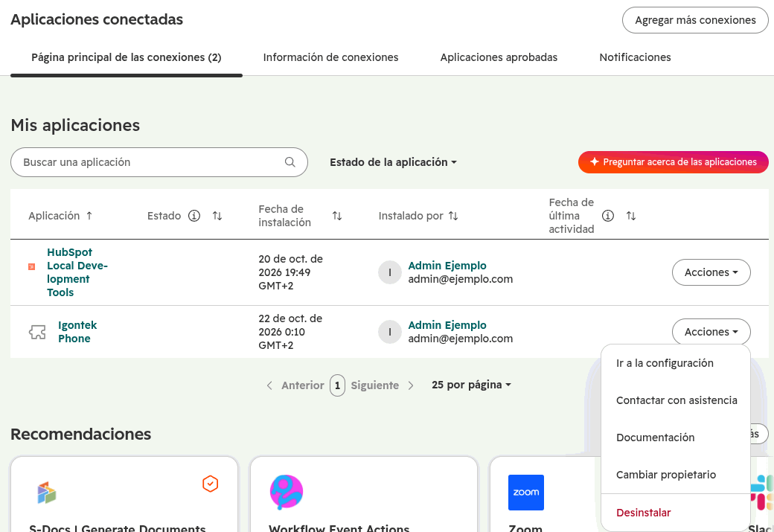This screenshot has width=774, height=532.
Task: Click Workflow Event Actions logo
Action: click(x=287, y=492)
